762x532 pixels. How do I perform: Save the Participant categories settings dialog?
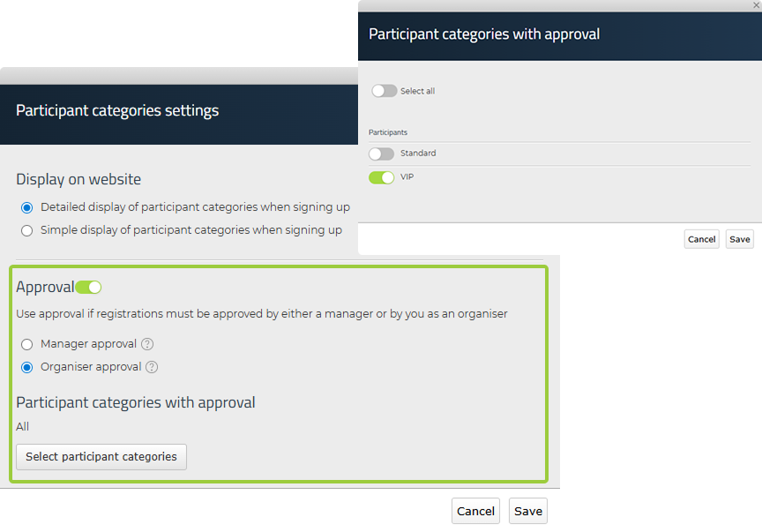tap(527, 511)
